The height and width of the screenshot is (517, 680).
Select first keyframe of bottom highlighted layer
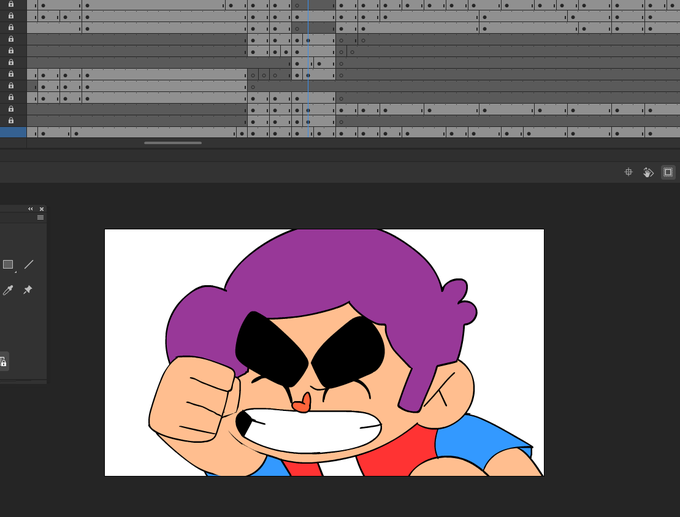[x=43, y=134]
